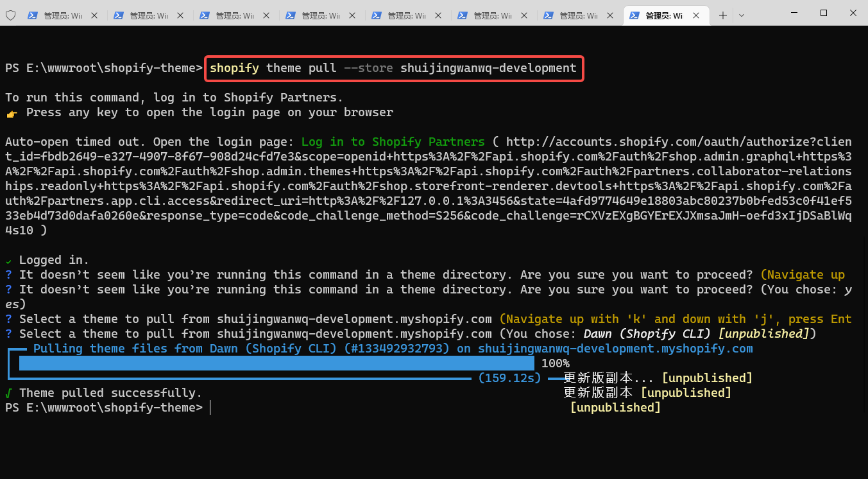Click the accounts.shopify.com OAuth URL text

tap(429, 186)
